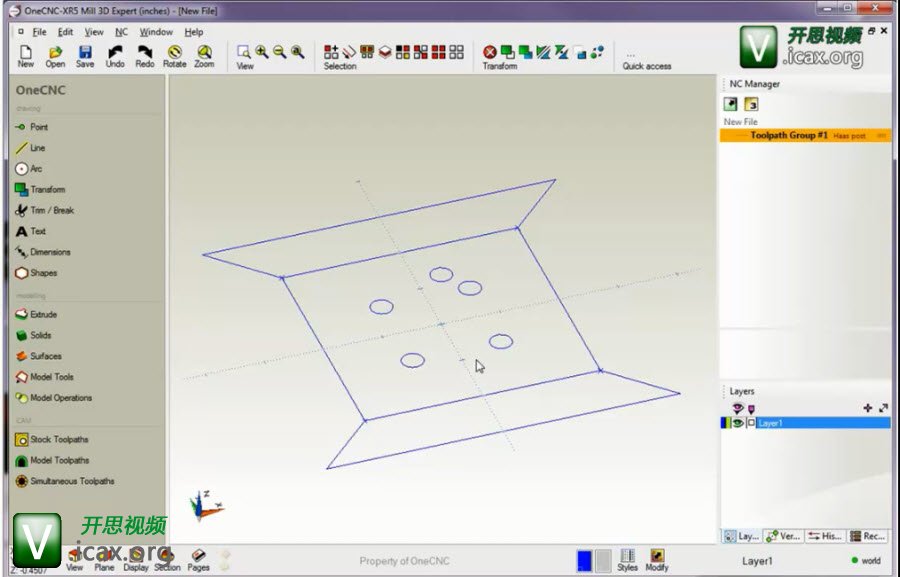900x577 pixels.
Task: Expand the Toolpath Group #1 entry
Action: click(x=788, y=135)
